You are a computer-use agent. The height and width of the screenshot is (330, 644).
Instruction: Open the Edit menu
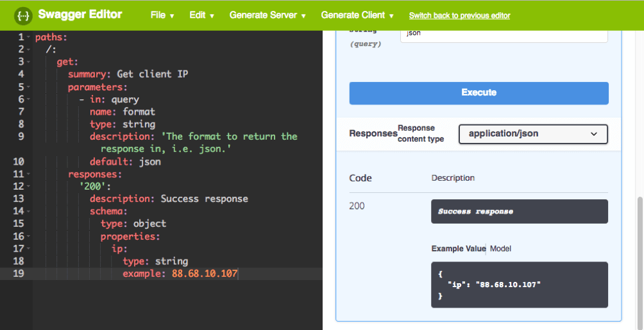pos(201,15)
